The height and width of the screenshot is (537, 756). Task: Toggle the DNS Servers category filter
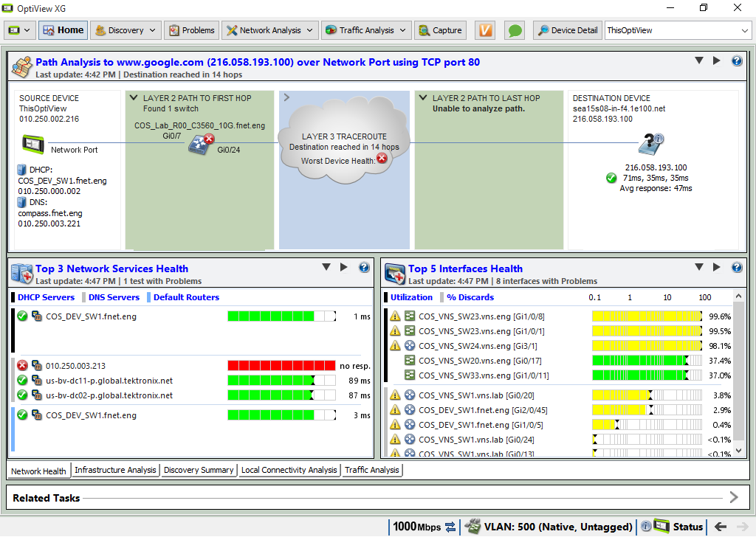pyautogui.click(x=113, y=297)
